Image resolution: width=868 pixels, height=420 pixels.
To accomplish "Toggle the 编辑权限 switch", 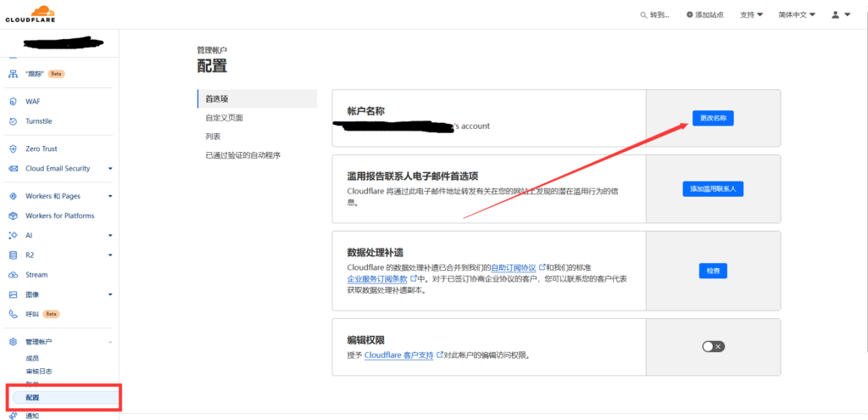I will (x=713, y=347).
